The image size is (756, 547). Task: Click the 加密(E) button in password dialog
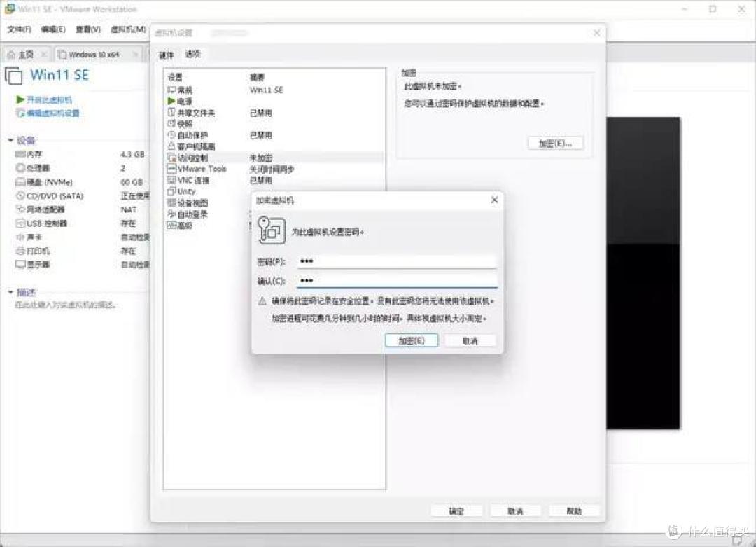click(x=412, y=340)
